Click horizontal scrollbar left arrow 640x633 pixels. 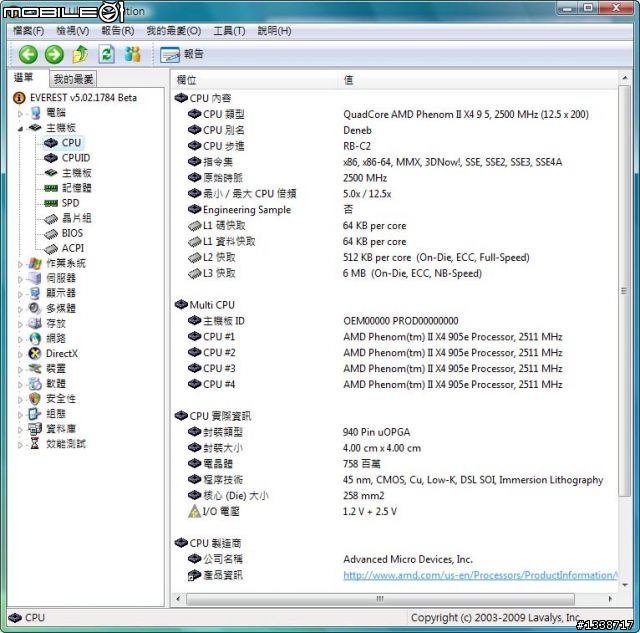[x=178, y=599]
